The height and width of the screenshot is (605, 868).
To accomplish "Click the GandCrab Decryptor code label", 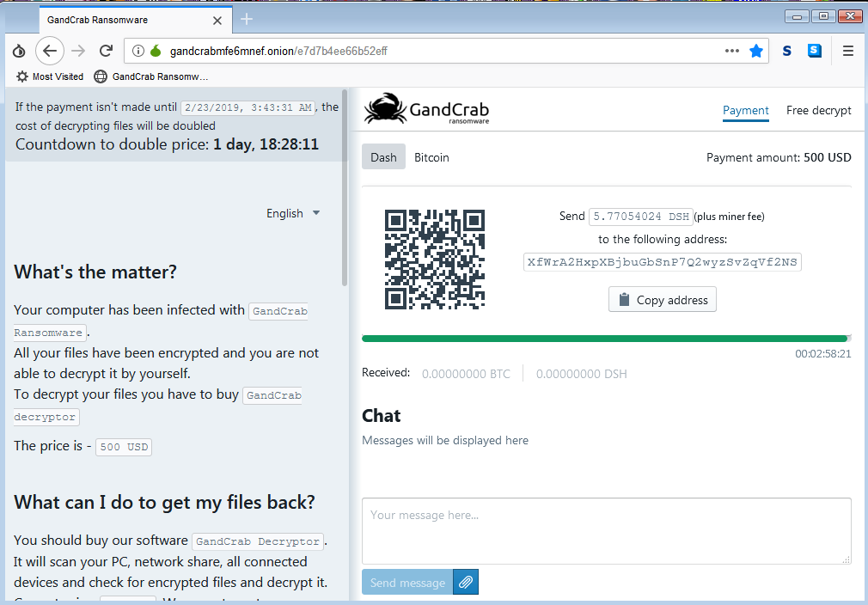I will pyautogui.click(x=258, y=541).
